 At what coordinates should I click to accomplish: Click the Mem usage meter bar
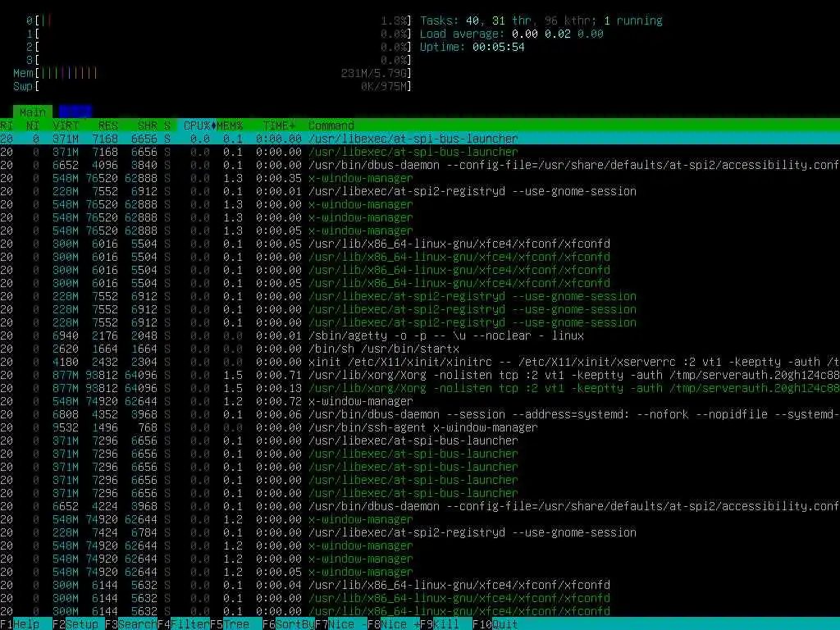click(213, 73)
